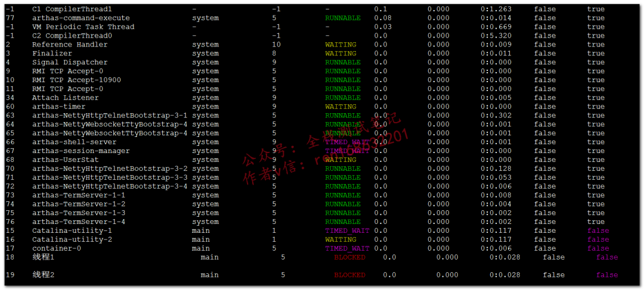
Task: Select CPU value 0.1 in C1 CompilerThread1 row
Action: (380, 9)
